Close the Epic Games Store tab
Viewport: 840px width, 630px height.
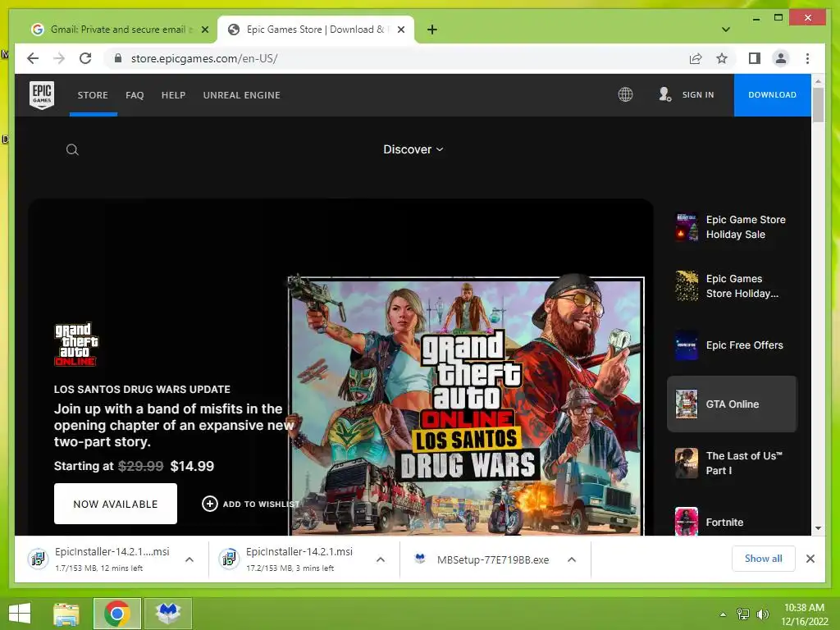click(x=400, y=30)
